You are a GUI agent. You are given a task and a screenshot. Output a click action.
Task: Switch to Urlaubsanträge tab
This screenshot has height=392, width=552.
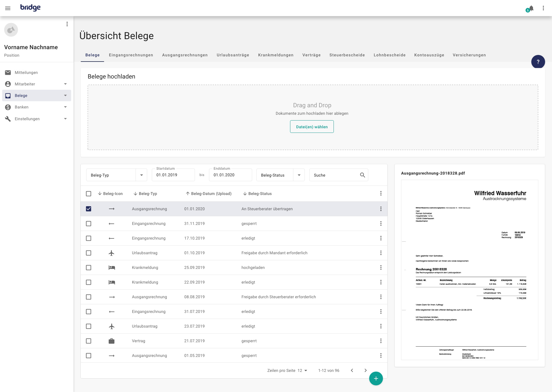[233, 55]
